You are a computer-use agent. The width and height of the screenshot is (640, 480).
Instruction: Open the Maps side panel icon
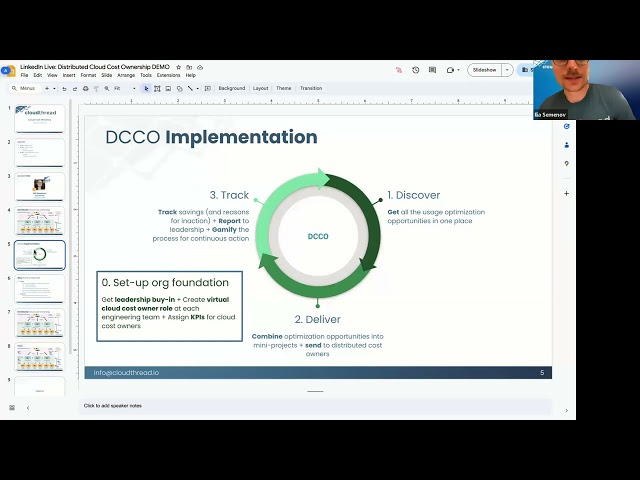(x=567, y=164)
